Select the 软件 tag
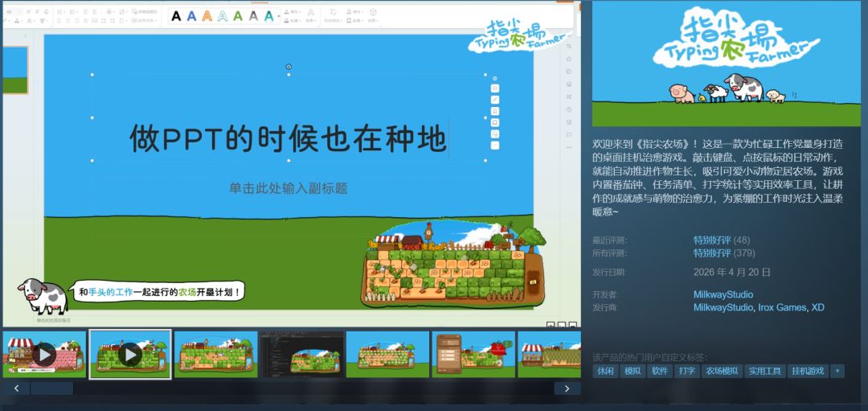868x411 pixels. tap(660, 371)
